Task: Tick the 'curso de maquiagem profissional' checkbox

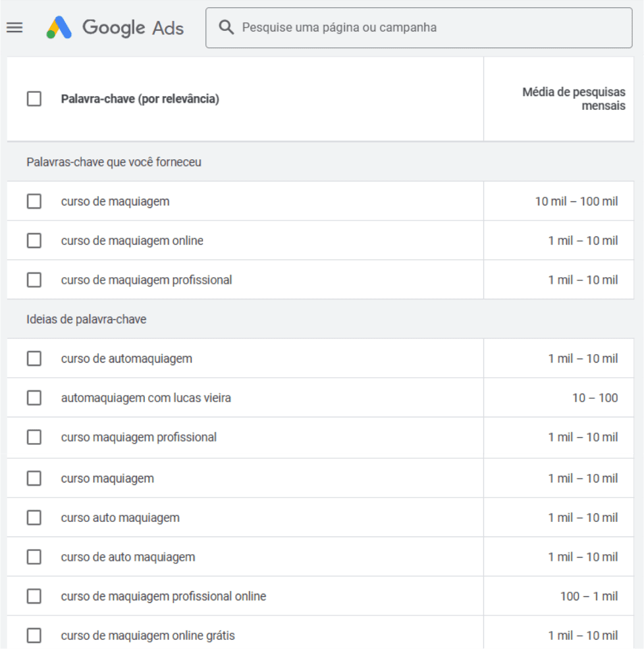Action: click(34, 280)
